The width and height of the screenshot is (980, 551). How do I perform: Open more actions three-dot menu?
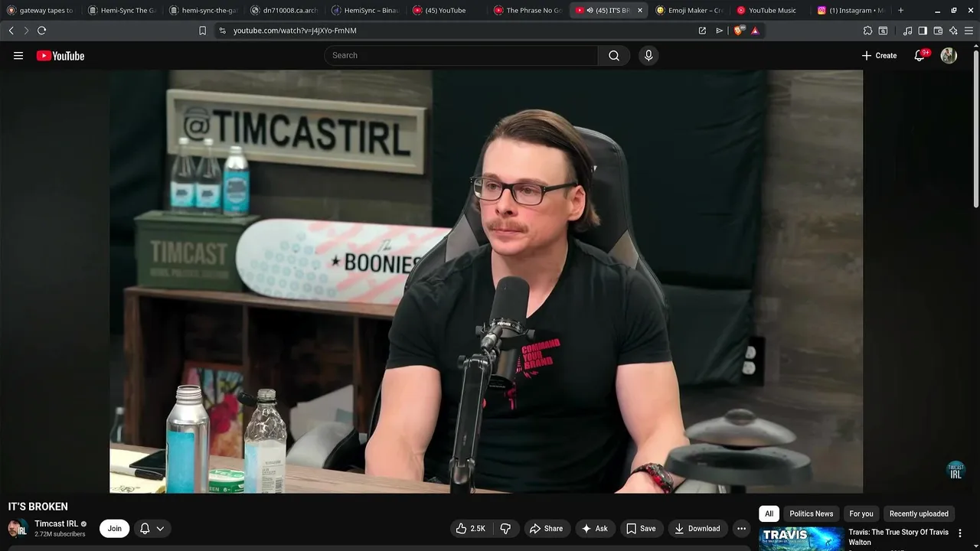point(741,529)
